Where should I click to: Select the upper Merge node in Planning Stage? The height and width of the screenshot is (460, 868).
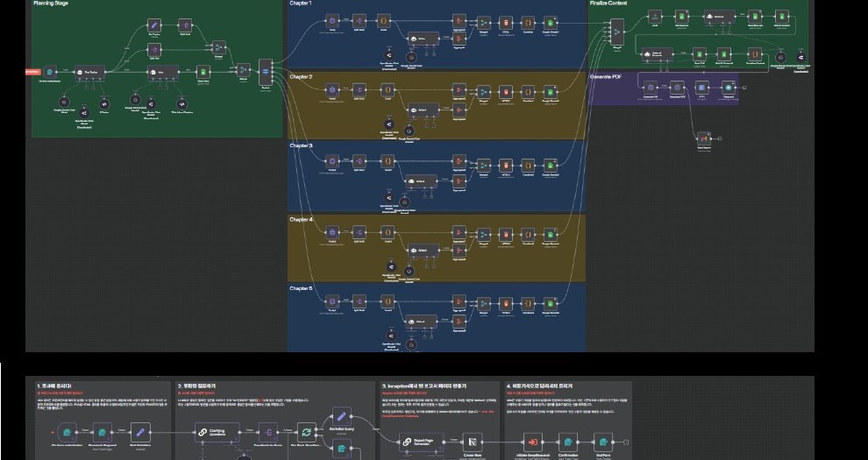coord(218,47)
